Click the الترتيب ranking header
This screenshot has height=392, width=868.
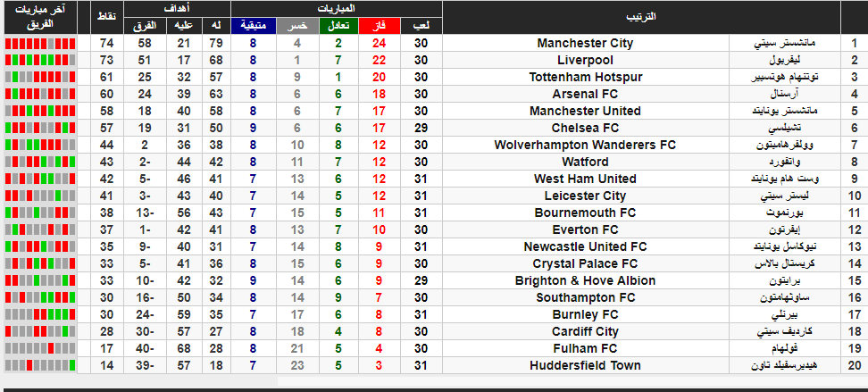click(641, 17)
